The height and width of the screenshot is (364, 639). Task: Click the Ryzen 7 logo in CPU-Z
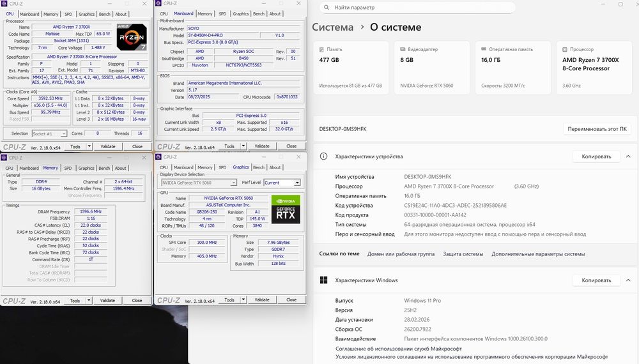coord(132,37)
